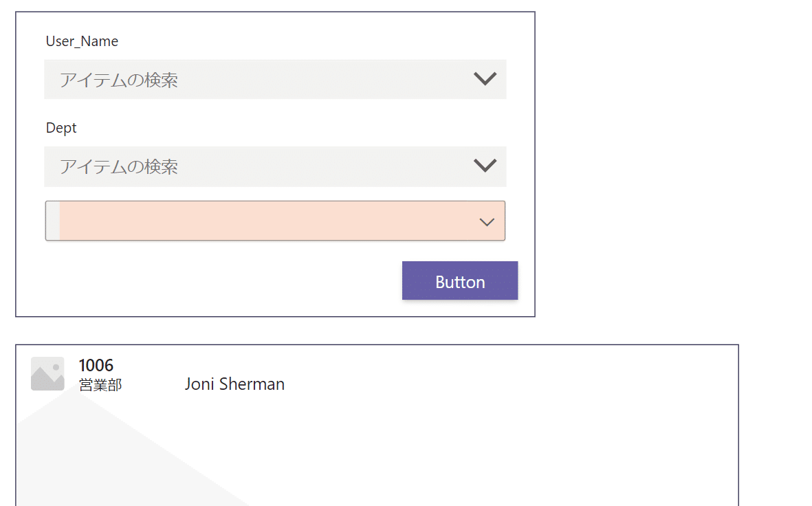This screenshot has height=506, width=812.
Task: Select the Joni Sherman name in gallery
Action: pyautogui.click(x=234, y=384)
